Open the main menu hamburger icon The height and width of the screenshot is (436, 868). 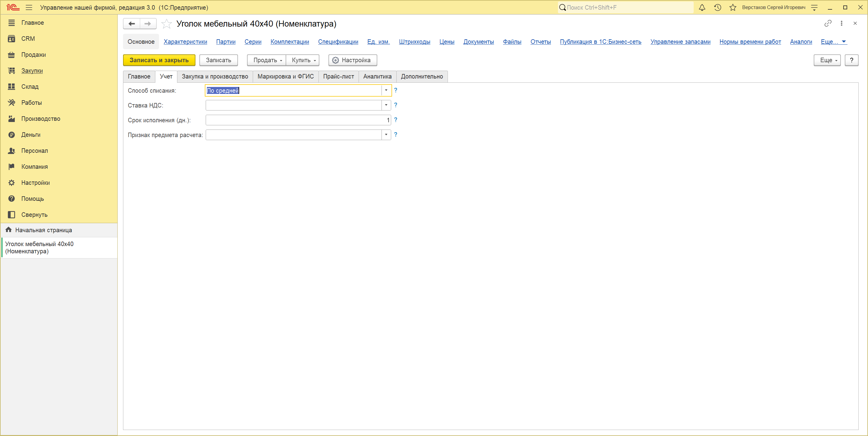[x=29, y=8]
